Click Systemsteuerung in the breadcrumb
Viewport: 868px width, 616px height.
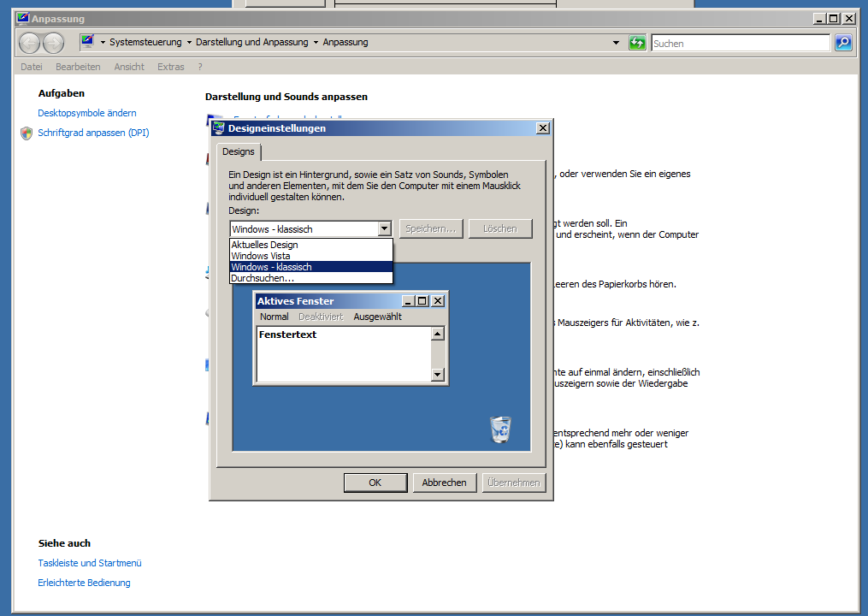click(145, 43)
